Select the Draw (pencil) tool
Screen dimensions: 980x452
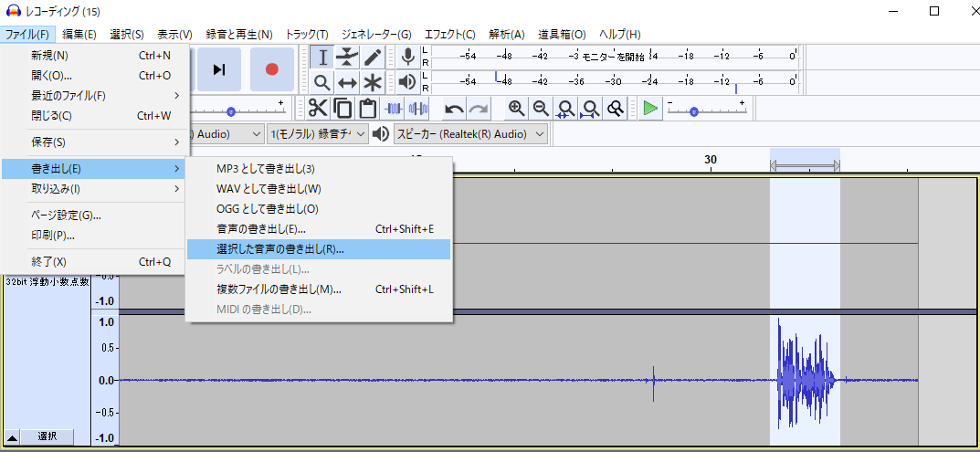click(372, 58)
